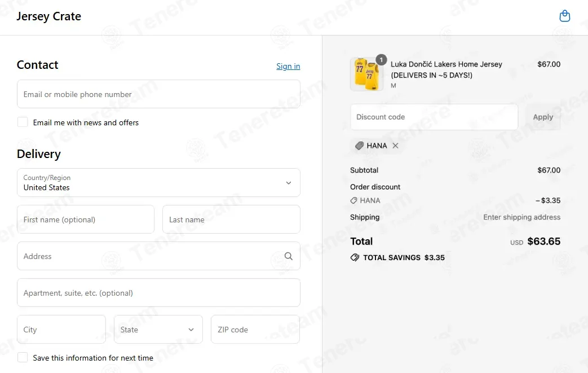Focus the Discount code field
The height and width of the screenshot is (373, 588).
(434, 117)
